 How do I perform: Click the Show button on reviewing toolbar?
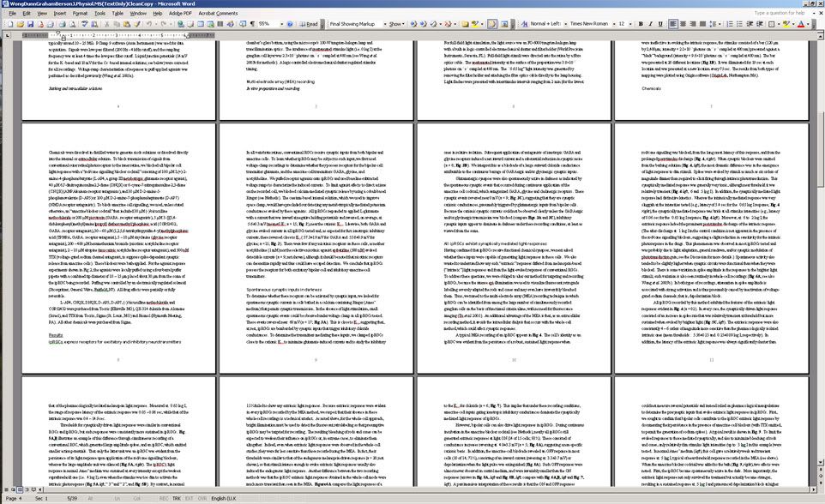coord(397,24)
